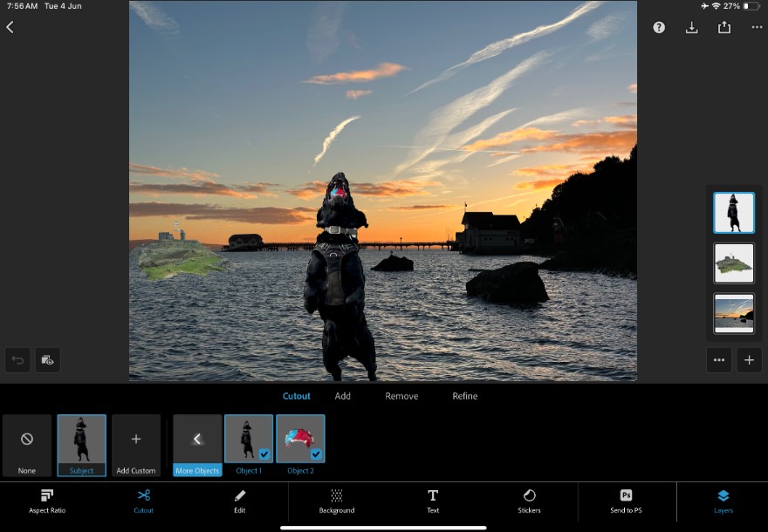Open the help question mark icon
The image size is (768, 532).
(659, 27)
